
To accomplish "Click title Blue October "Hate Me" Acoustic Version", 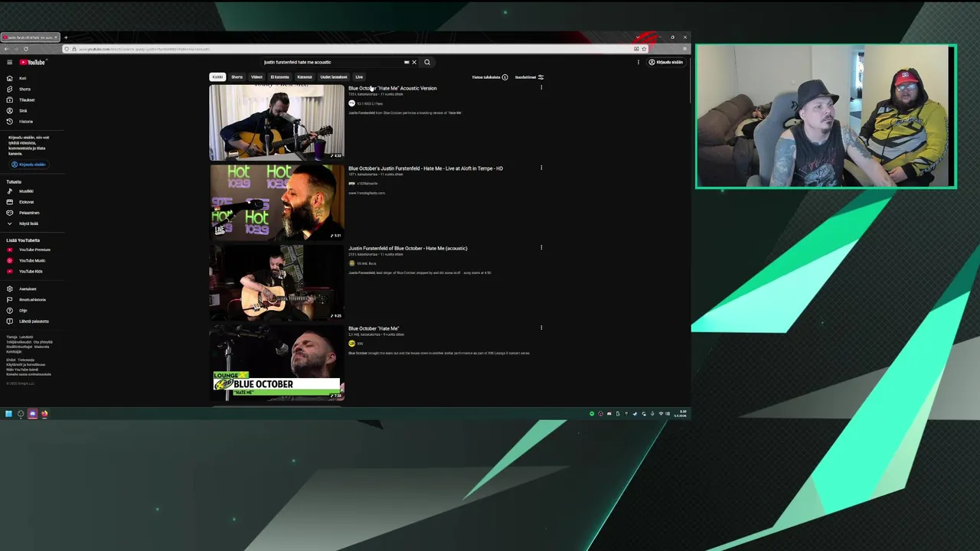I will point(393,88).
